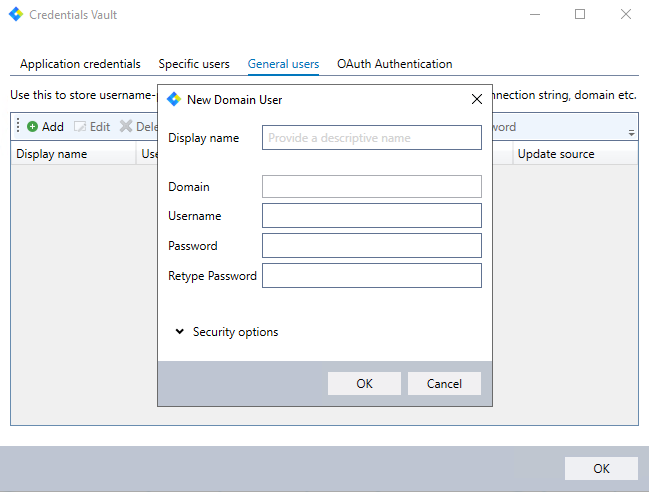Screen dimensions: 649x492
Task: Close the New Domain User dialog
Action: pos(477,99)
